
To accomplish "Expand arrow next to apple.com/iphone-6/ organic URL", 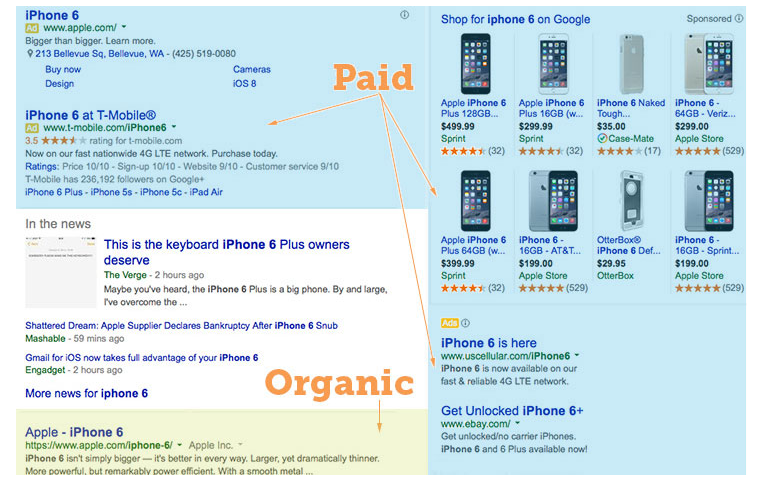I will click(x=180, y=445).
